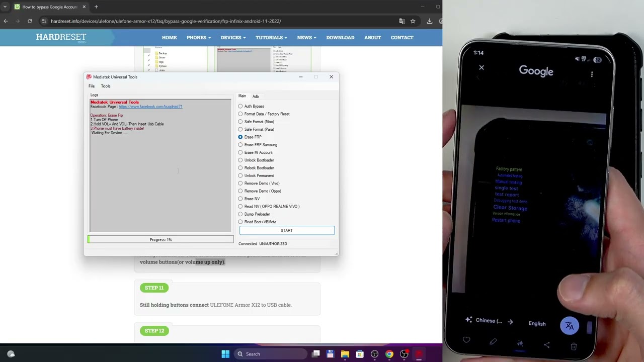This screenshot has height=362, width=644.
Task: Tap the trash icon on phone bottom bar
Action: (574, 346)
